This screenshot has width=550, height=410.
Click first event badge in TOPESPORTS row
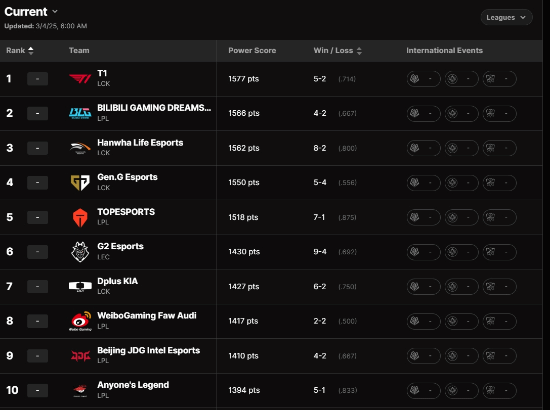point(423,217)
